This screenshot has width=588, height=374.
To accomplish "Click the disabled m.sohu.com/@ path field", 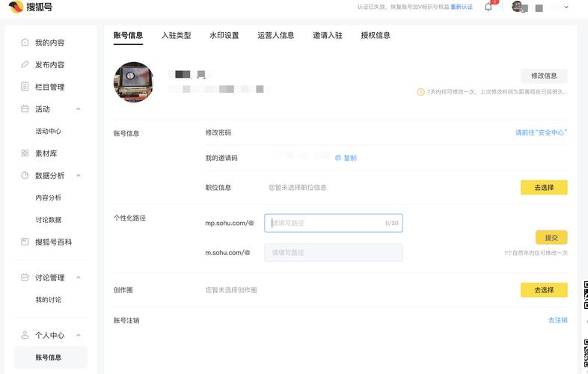I will (334, 253).
